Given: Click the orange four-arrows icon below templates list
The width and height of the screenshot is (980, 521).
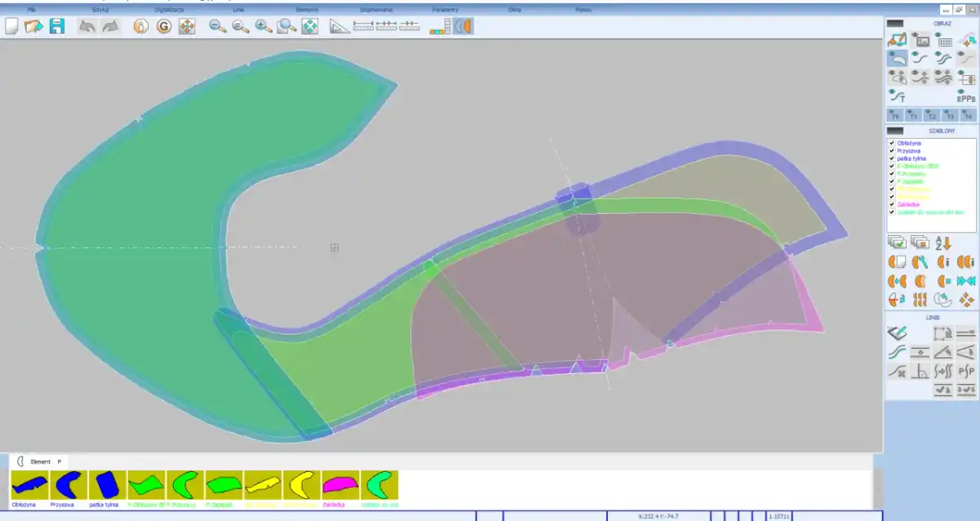Looking at the screenshot, I should (966, 301).
